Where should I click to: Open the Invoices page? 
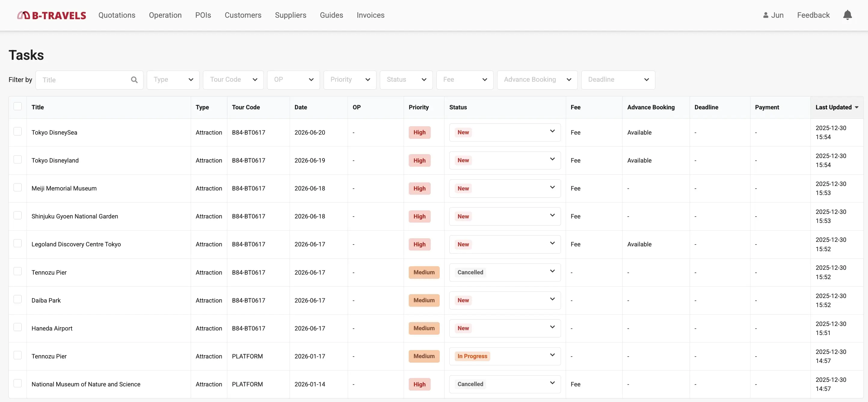370,15
